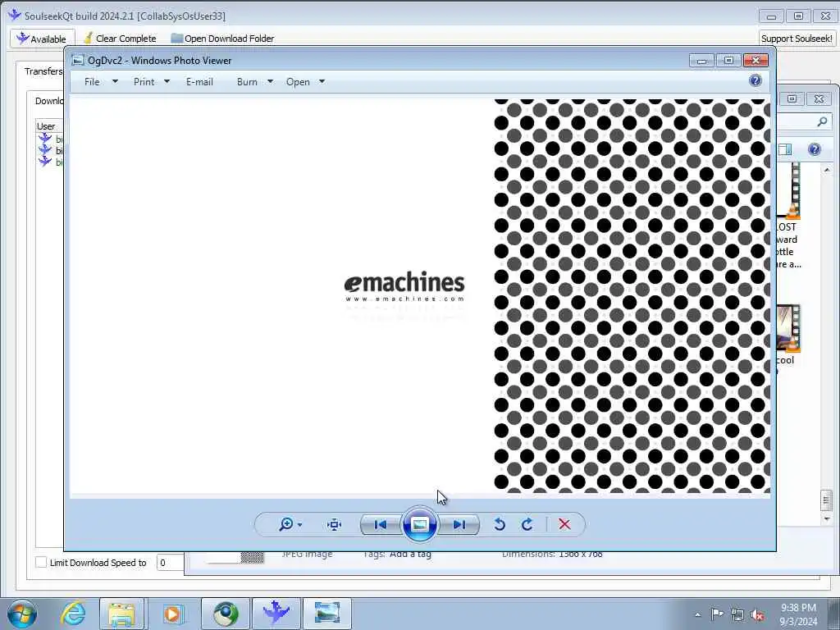Open Photo Viewer help (blue question mark)
Image resolution: width=840 pixels, height=630 pixels.
756,81
